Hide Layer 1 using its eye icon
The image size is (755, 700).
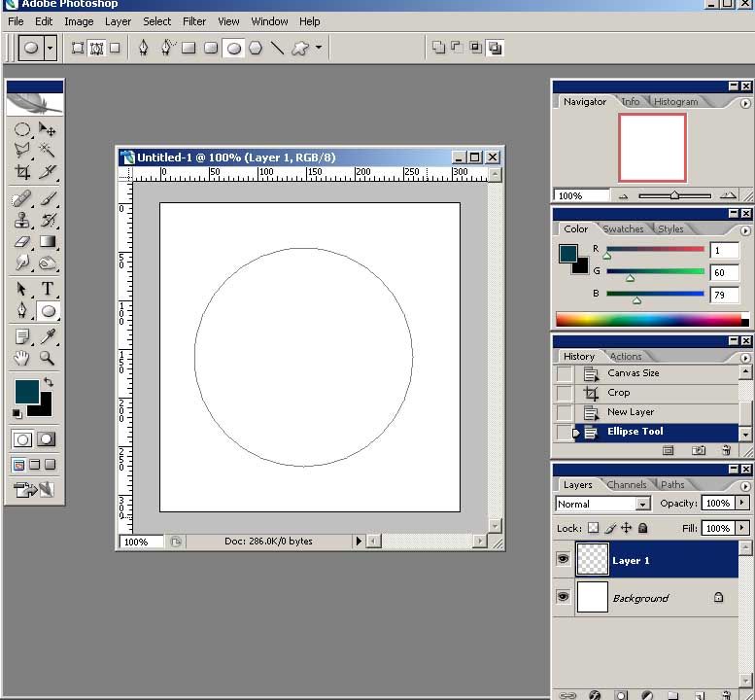pyautogui.click(x=563, y=560)
